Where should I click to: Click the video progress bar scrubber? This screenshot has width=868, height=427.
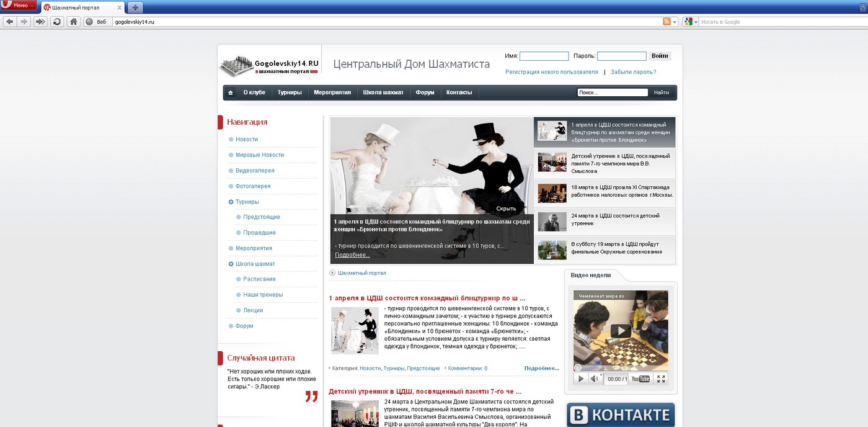(578, 368)
